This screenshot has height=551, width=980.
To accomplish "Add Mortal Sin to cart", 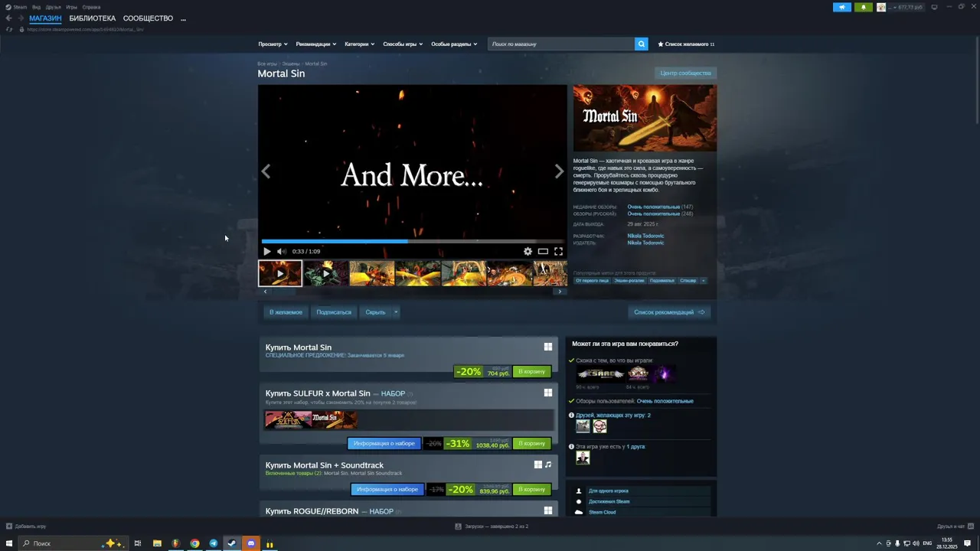I will click(531, 371).
